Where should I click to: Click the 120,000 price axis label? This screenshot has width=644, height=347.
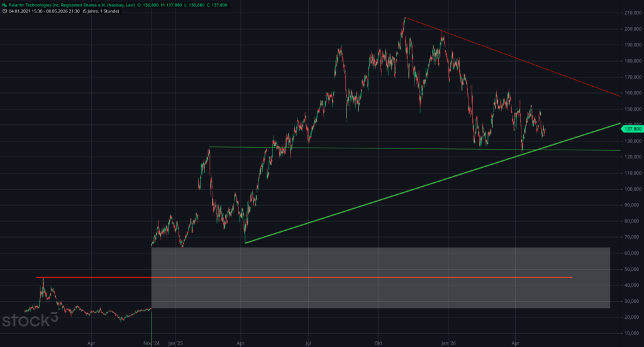click(633, 157)
